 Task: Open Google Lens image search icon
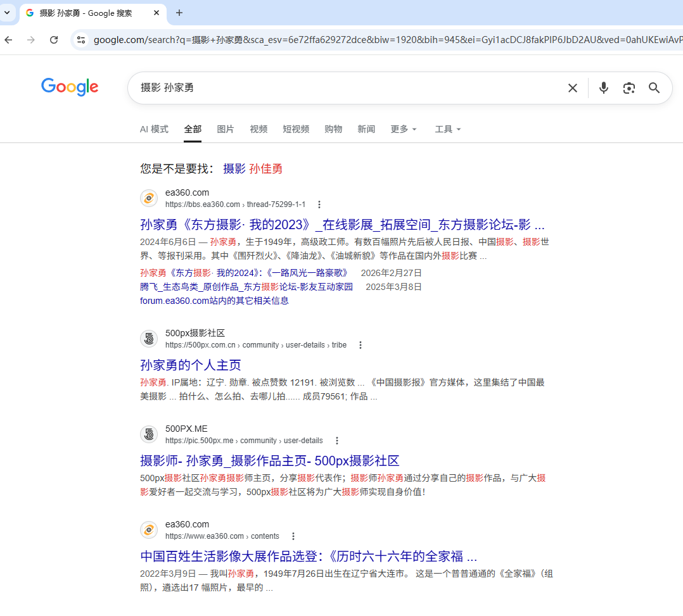pos(629,88)
